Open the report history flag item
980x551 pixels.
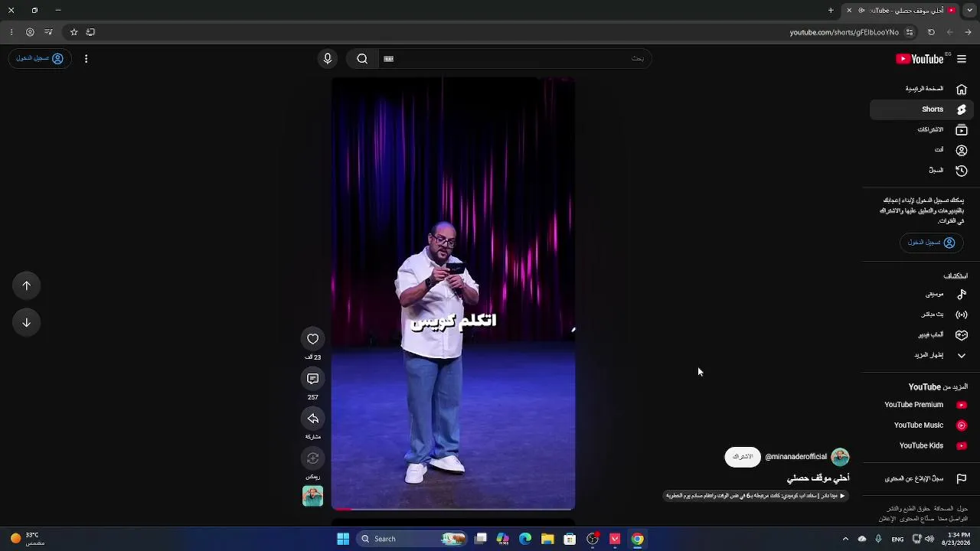click(x=920, y=479)
